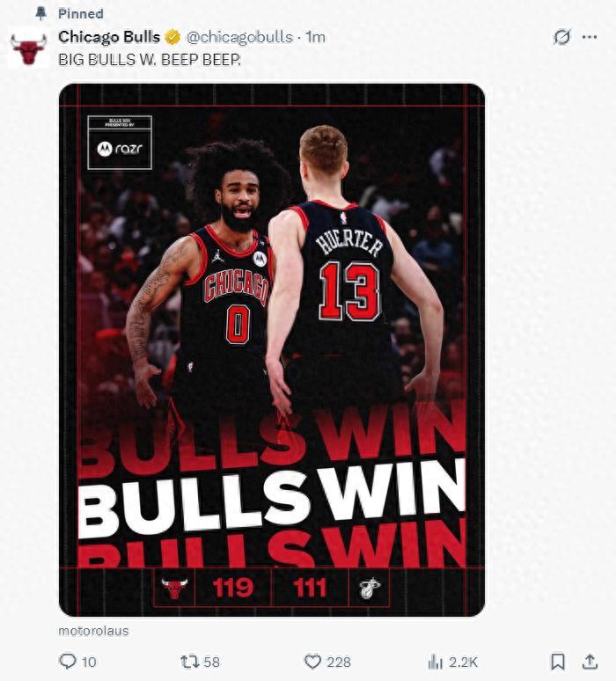Click the Grok circle-slash icon
The width and height of the screenshot is (616, 681).
[561, 37]
